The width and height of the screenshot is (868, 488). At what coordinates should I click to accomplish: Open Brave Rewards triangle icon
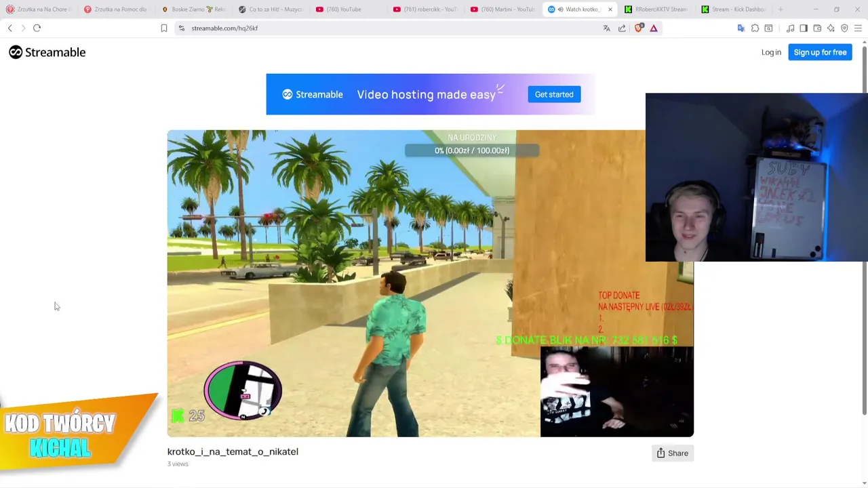pyautogui.click(x=654, y=28)
